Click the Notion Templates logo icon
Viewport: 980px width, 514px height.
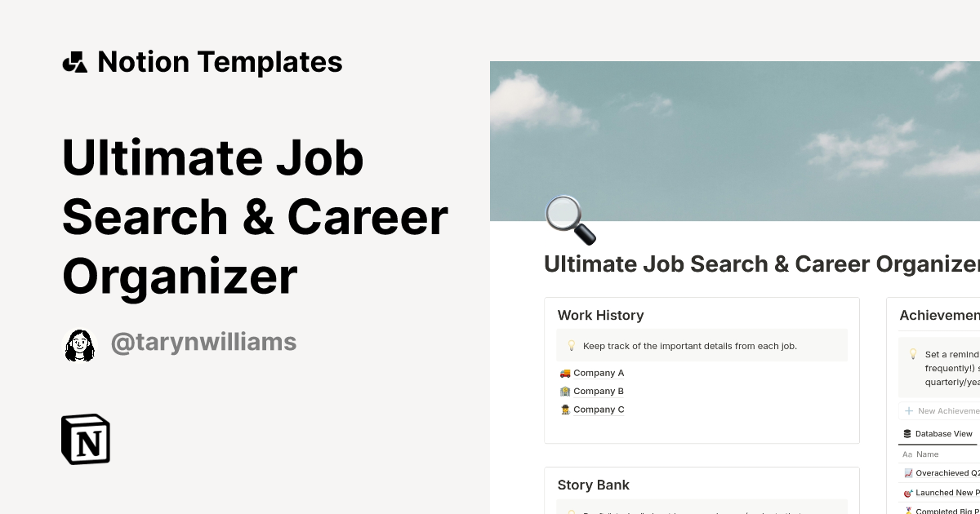point(74,61)
